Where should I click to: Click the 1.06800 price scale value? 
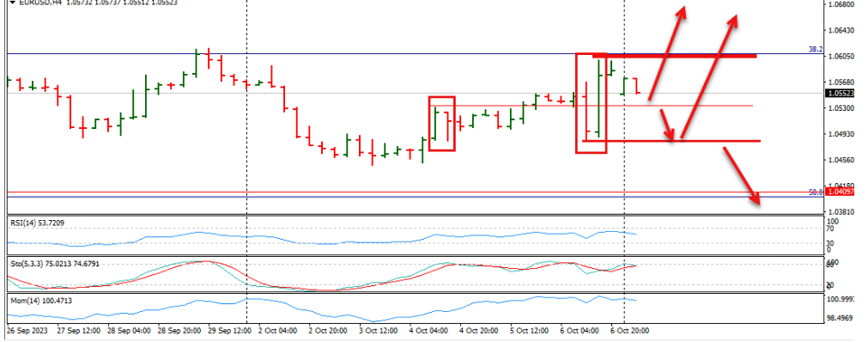(841, 4)
